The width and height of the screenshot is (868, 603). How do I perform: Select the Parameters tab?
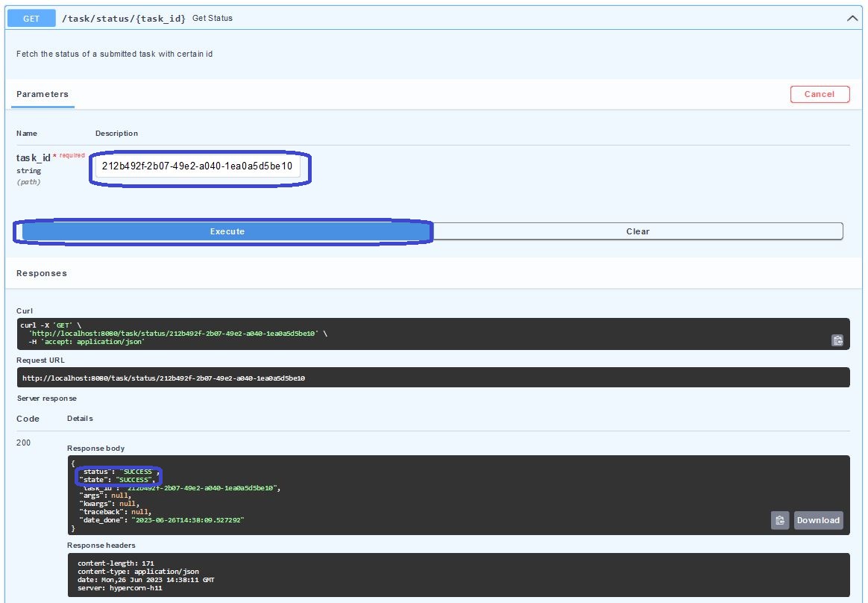point(43,94)
